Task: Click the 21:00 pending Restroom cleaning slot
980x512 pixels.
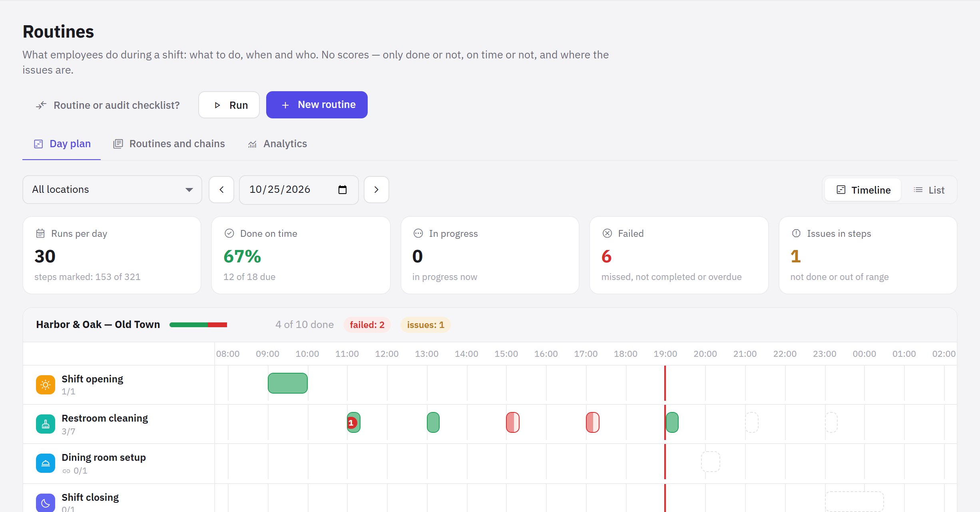Action: click(x=752, y=422)
